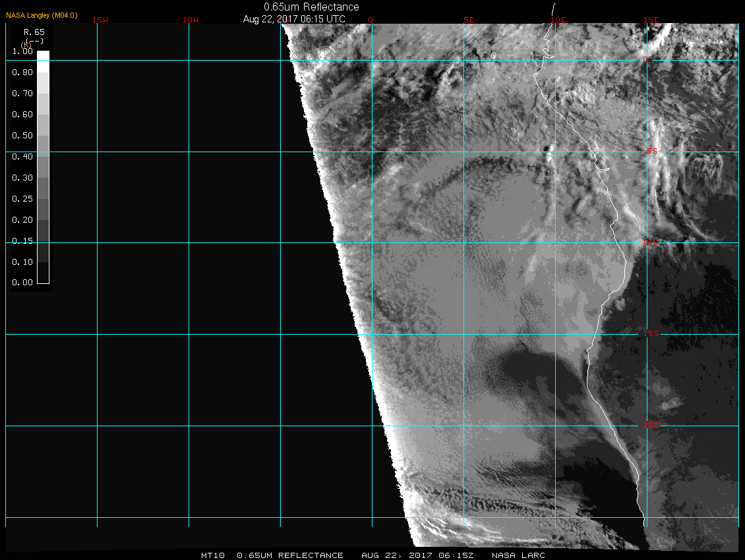Click the '0.00' colorbar value
The width and height of the screenshot is (745, 560).
pyautogui.click(x=22, y=283)
